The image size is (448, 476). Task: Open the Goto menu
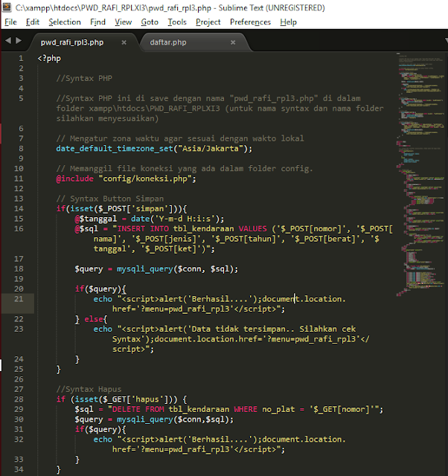click(150, 22)
